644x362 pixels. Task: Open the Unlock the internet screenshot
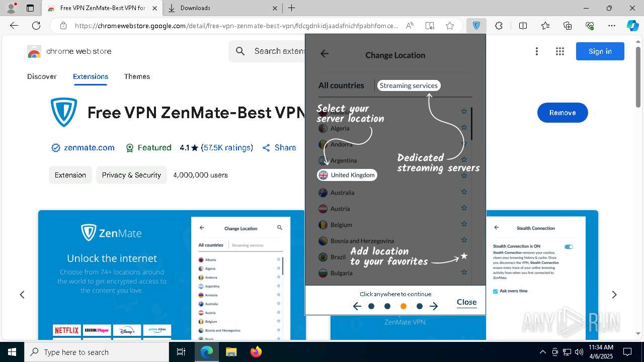[x=171, y=275]
